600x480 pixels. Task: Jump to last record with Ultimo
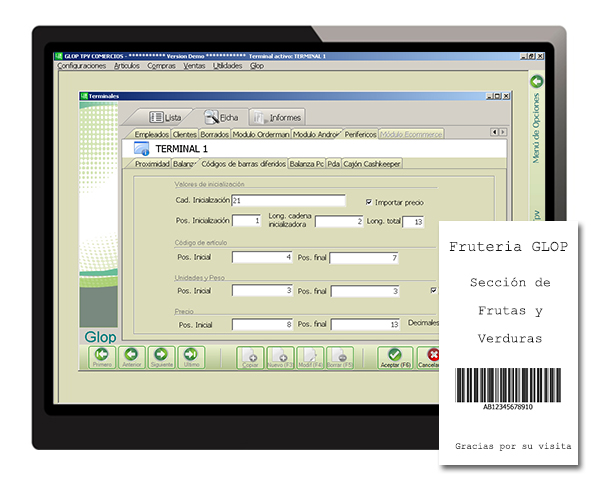(x=191, y=358)
